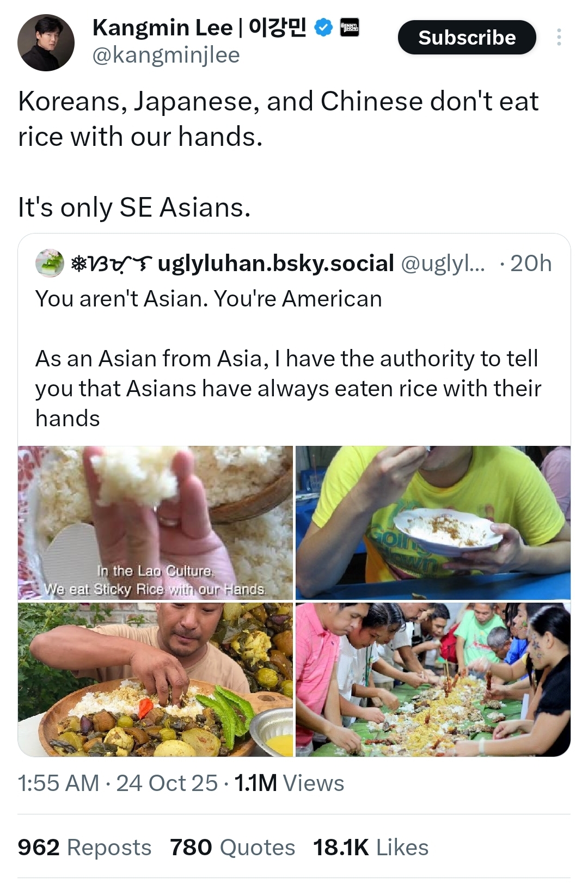This screenshot has width=588, height=883.
Task: Open the @kangminjlee handle link
Action: click(166, 55)
